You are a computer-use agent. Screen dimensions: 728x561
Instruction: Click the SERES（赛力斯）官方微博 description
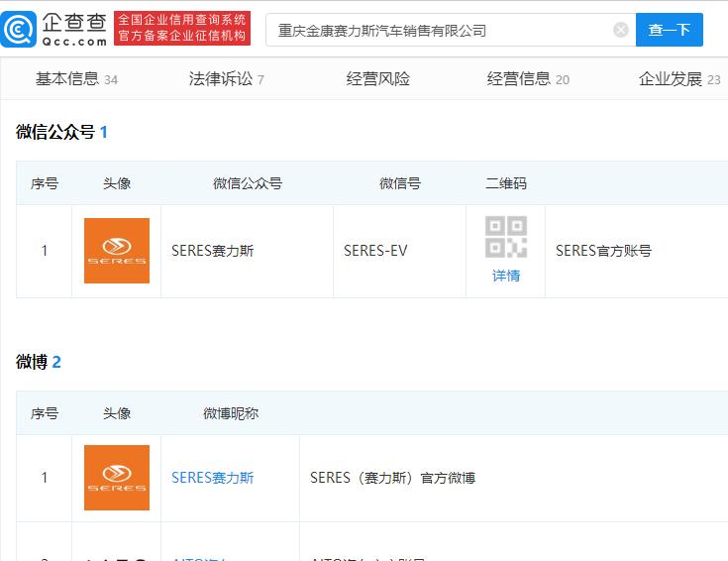[393, 478]
